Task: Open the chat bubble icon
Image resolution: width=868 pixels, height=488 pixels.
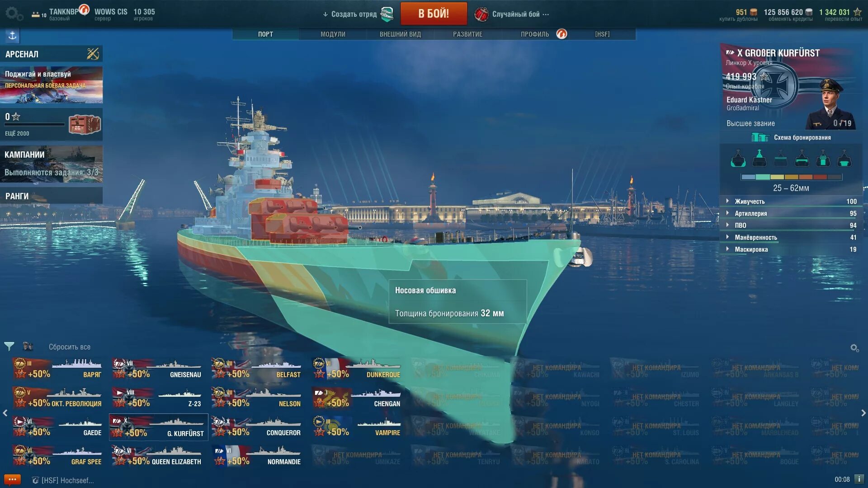Action: point(12,480)
